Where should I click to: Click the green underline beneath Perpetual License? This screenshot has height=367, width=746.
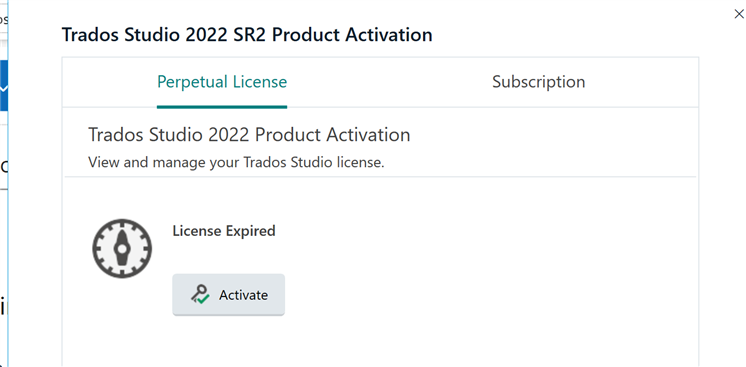pos(222,107)
